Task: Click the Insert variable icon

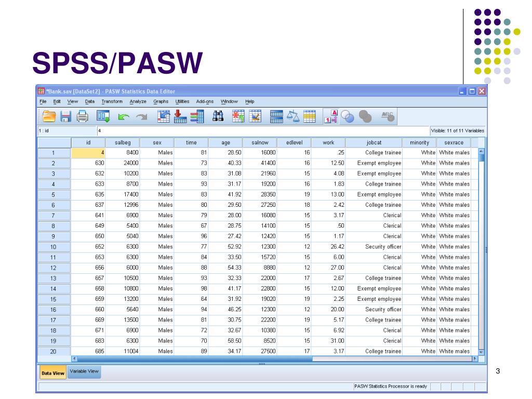Action: click(255, 116)
